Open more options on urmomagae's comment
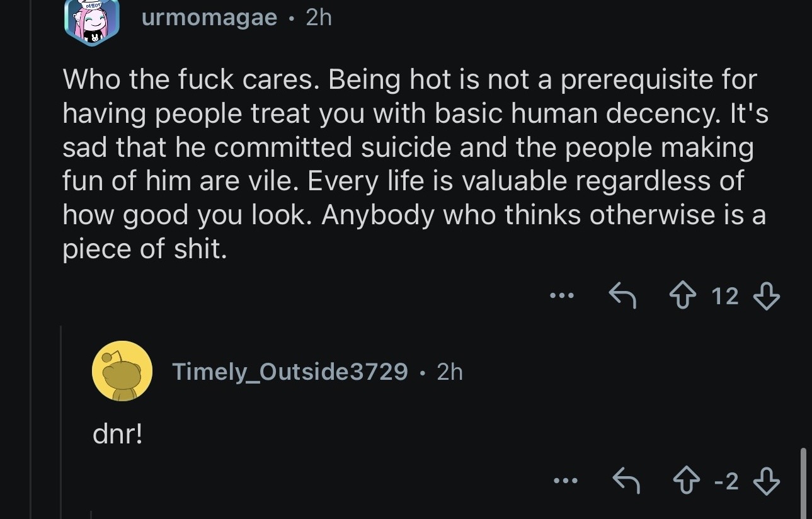The width and height of the screenshot is (812, 519). click(x=561, y=295)
